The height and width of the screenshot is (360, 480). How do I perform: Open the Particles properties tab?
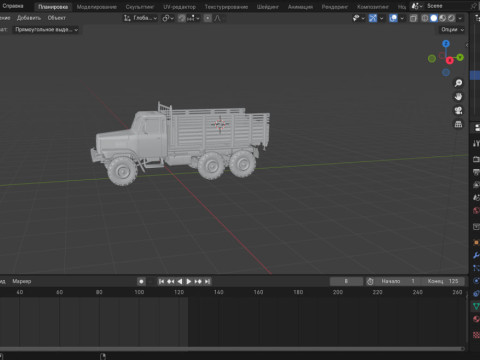tap(476, 268)
